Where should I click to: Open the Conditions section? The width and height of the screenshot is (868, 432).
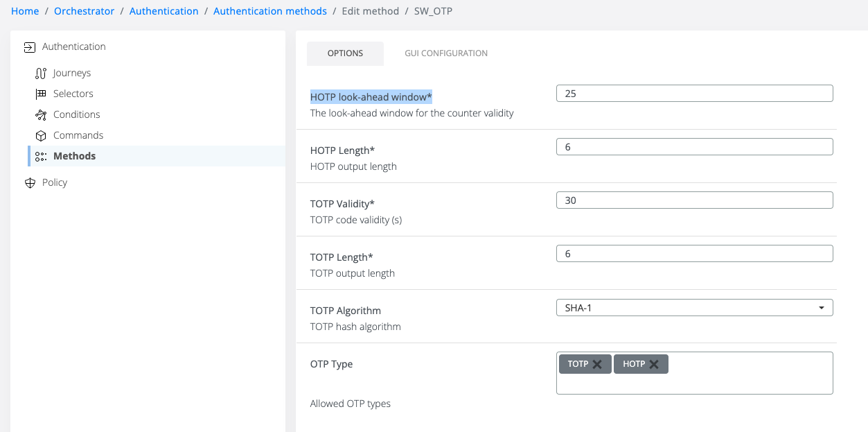point(76,114)
